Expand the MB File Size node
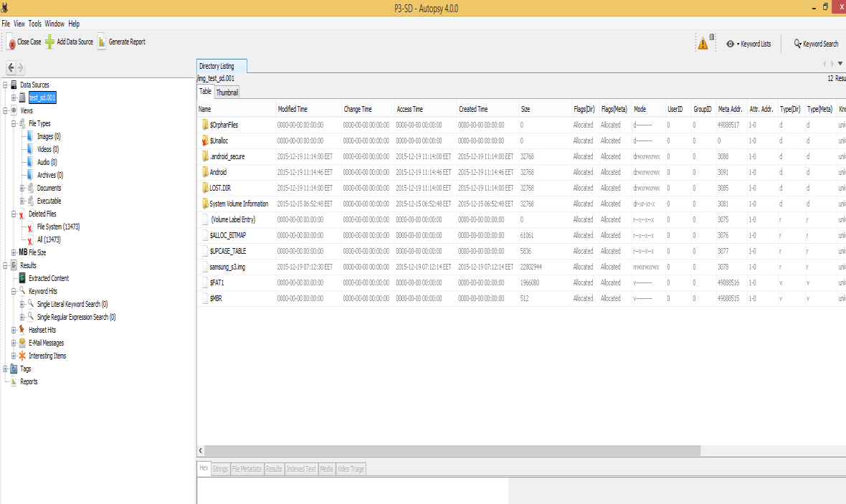Image resolution: width=846 pixels, height=504 pixels. coord(14,252)
